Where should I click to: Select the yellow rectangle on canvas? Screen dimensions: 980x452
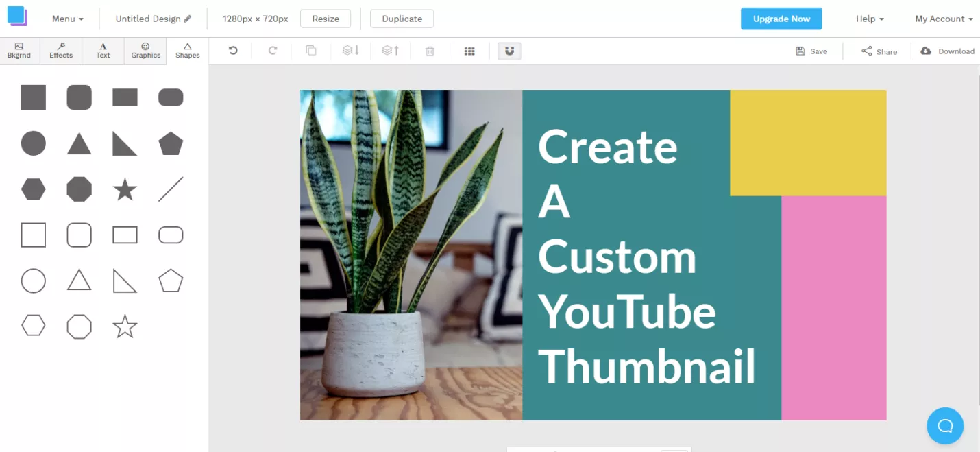click(x=808, y=143)
